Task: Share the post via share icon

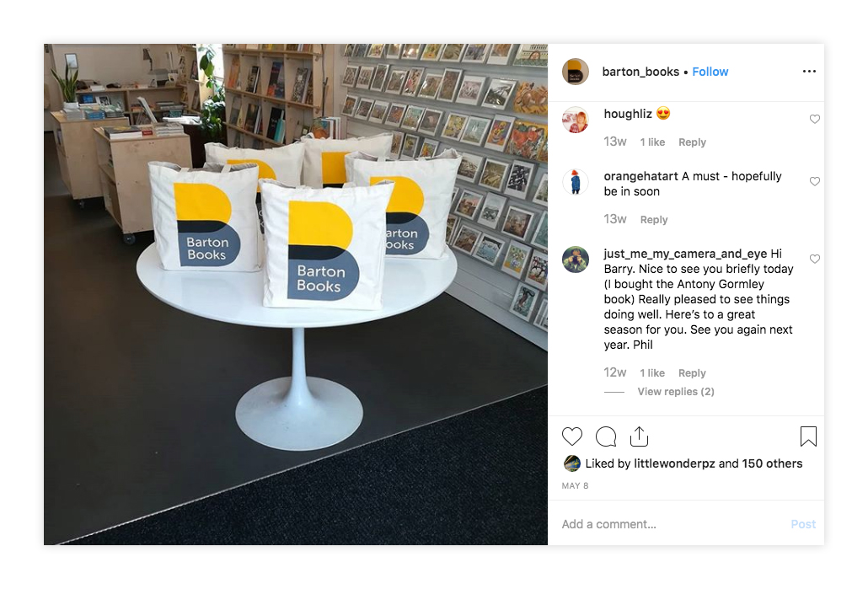Action: click(639, 436)
